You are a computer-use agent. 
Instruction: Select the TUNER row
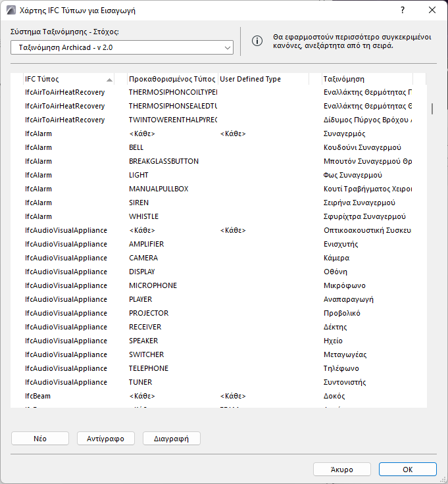218,382
